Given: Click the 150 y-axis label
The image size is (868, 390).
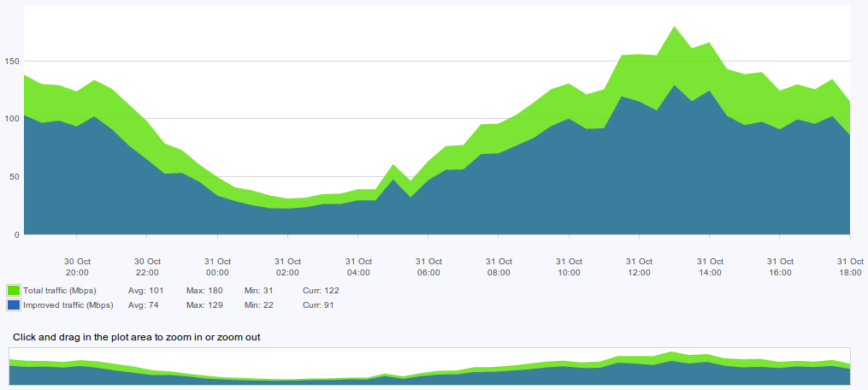Looking at the screenshot, I should pos(13,61).
